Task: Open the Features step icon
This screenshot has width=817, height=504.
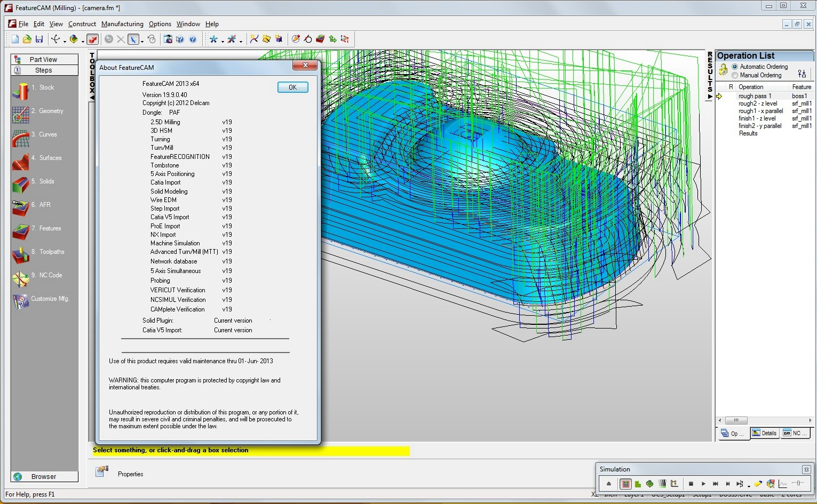Action: coord(20,231)
